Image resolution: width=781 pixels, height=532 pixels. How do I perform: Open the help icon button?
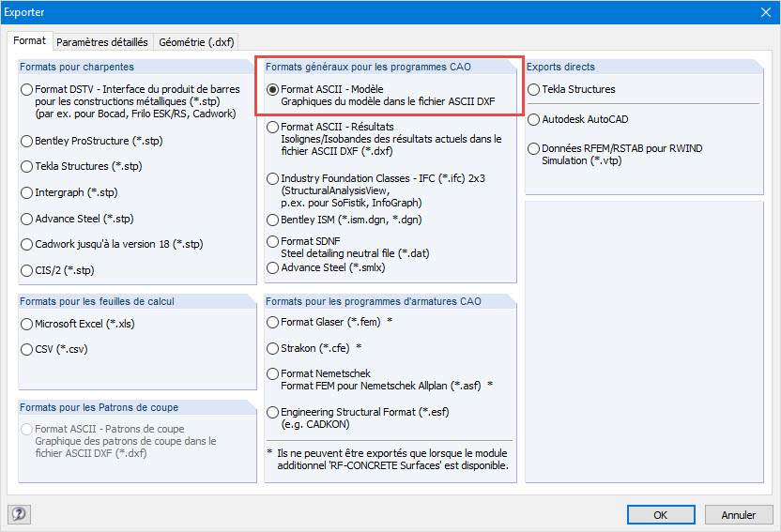coord(19,513)
